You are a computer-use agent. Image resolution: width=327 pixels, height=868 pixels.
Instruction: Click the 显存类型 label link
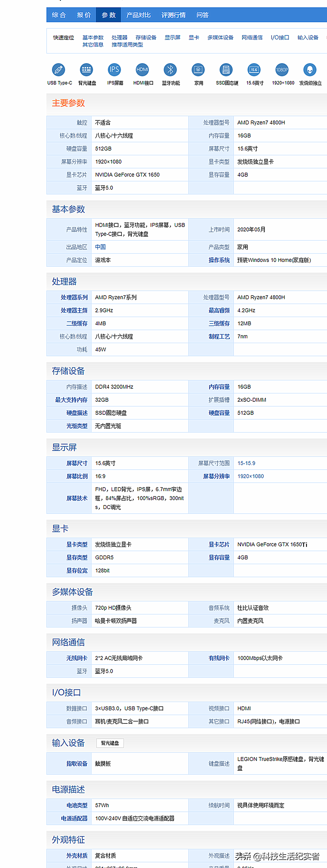(77, 558)
